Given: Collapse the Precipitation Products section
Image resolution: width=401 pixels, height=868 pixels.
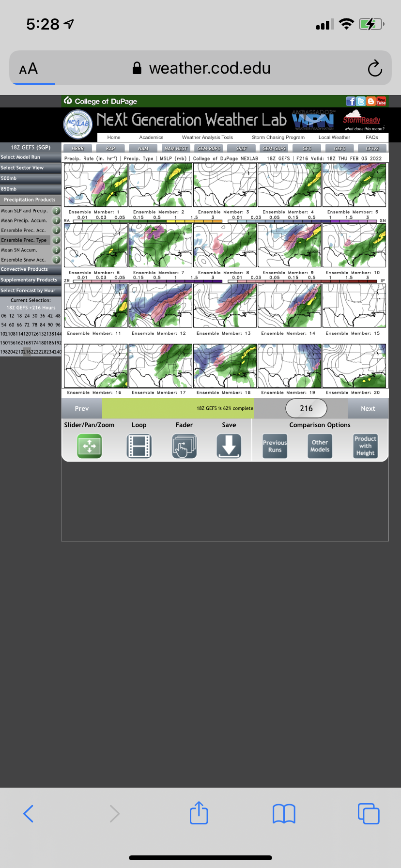Looking at the screenshot, I should (31, 200).
